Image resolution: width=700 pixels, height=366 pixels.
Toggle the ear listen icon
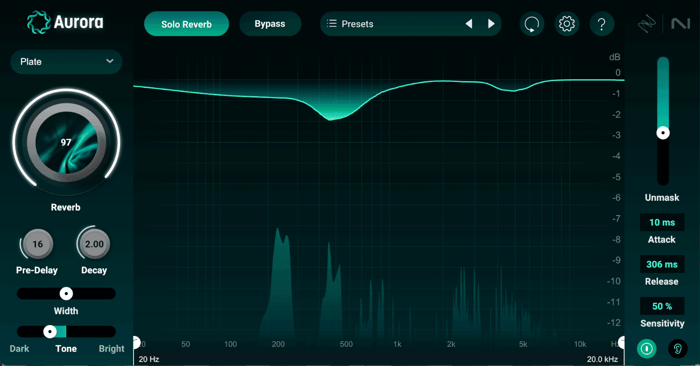pos(678,348)
